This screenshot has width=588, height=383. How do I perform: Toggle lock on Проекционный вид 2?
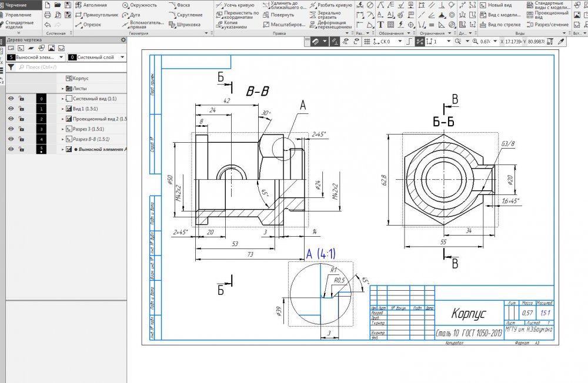point(21,119)
